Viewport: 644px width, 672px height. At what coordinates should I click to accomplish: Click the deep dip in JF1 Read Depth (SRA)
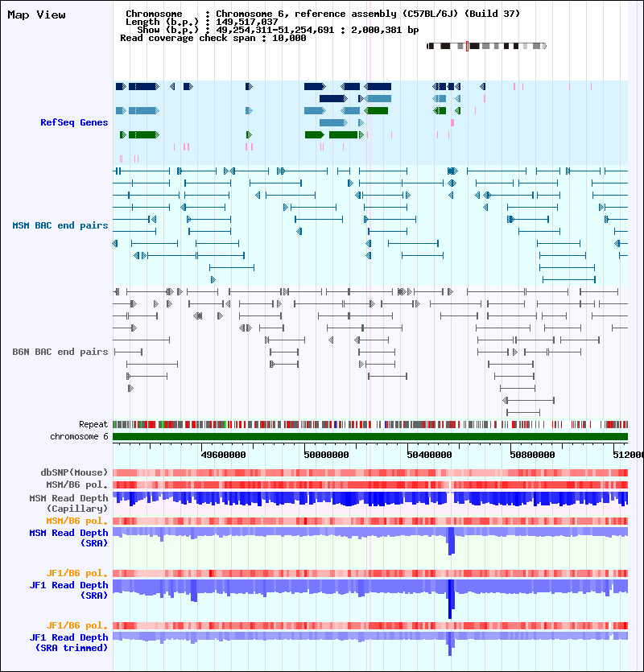coord(451,599)
